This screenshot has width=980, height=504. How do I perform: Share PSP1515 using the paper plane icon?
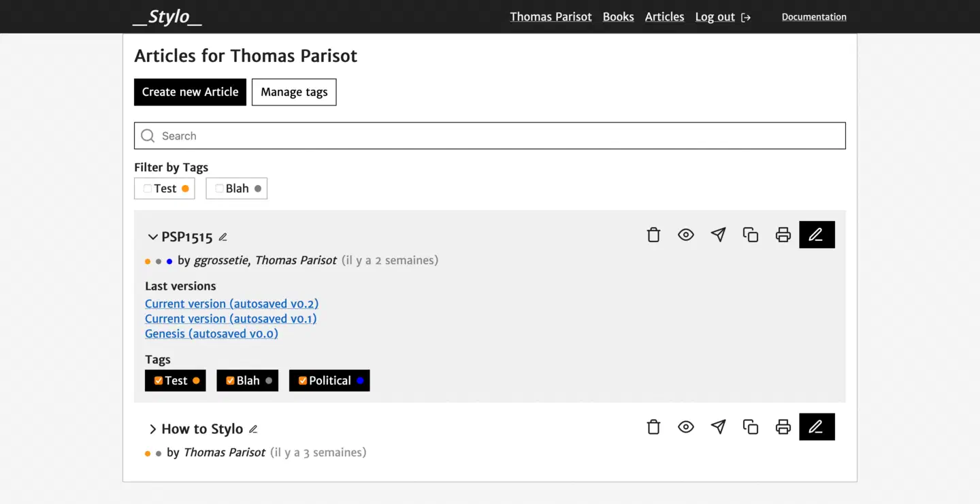[718, 235]
